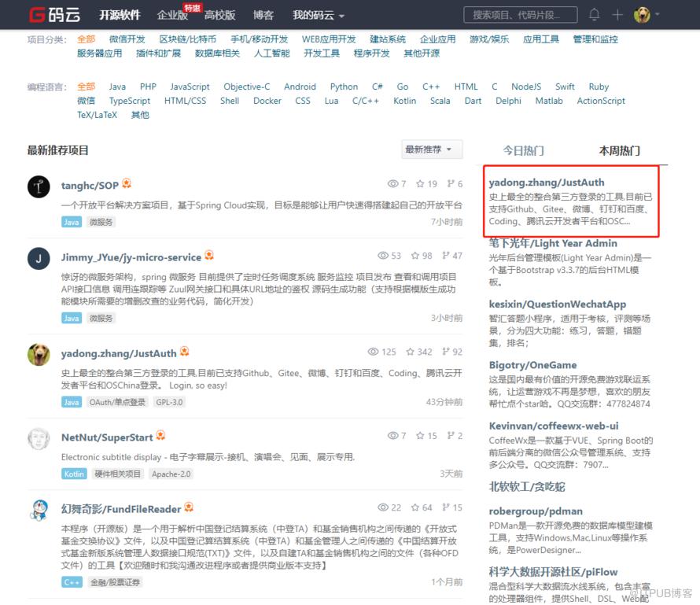
Task: Open 博客 in top navigation
Action: point(263,15)
